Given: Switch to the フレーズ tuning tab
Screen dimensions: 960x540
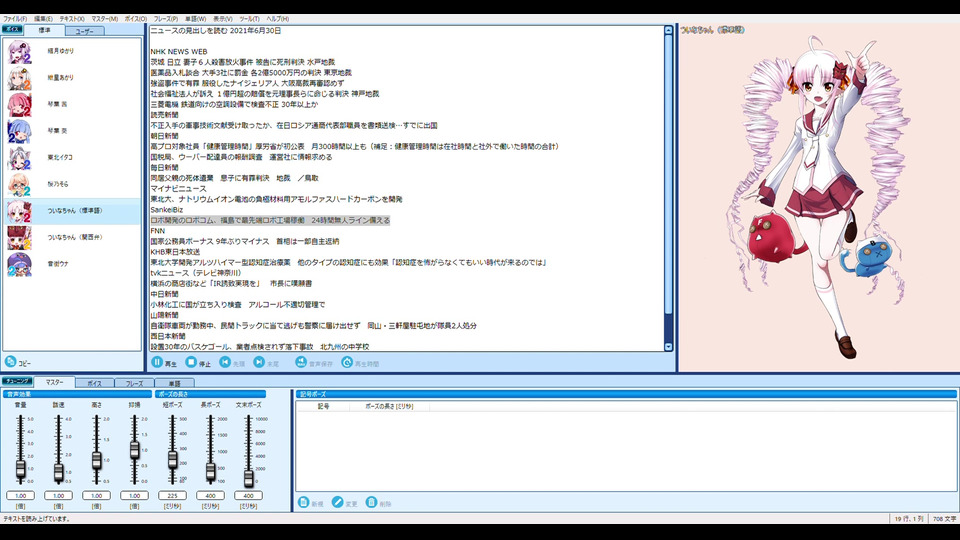Looking at the screenshot, I should point(134,383).
